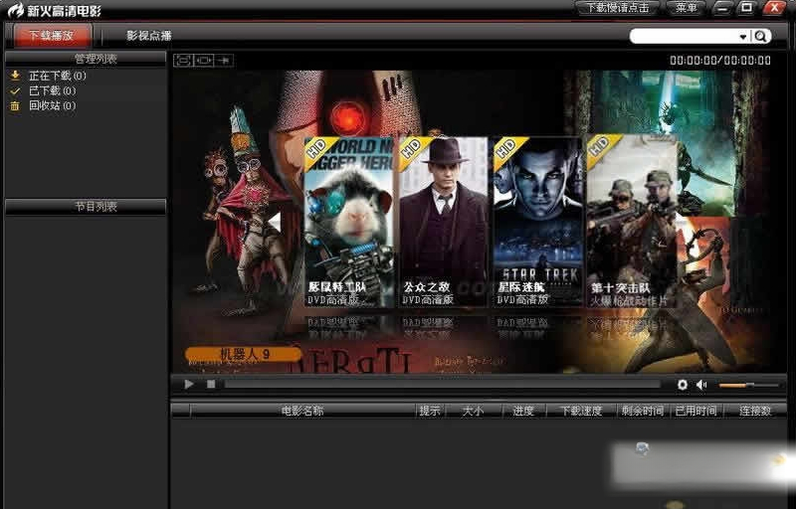Click the second video display mode icon
Image resolution: width=796 pixels, height=509 pixels.
tap(204, 60)
